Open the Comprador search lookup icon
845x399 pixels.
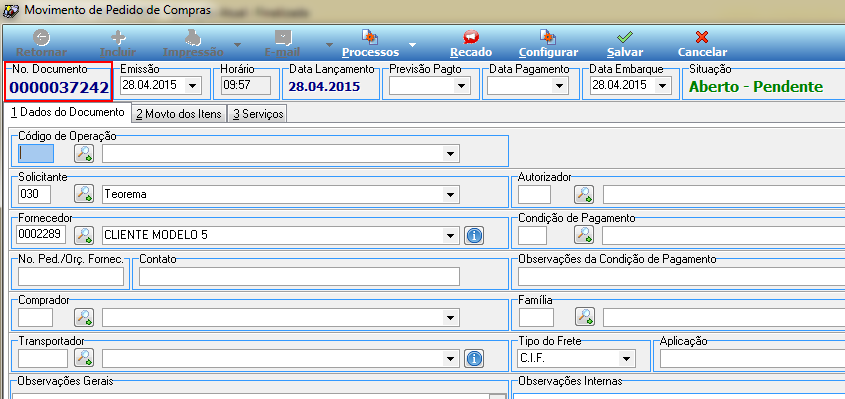point(84,317)
